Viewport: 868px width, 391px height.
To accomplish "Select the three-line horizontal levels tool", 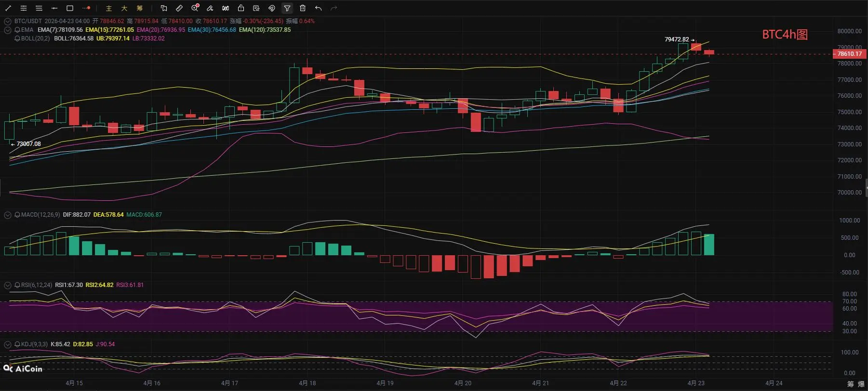I will point(39,8).
